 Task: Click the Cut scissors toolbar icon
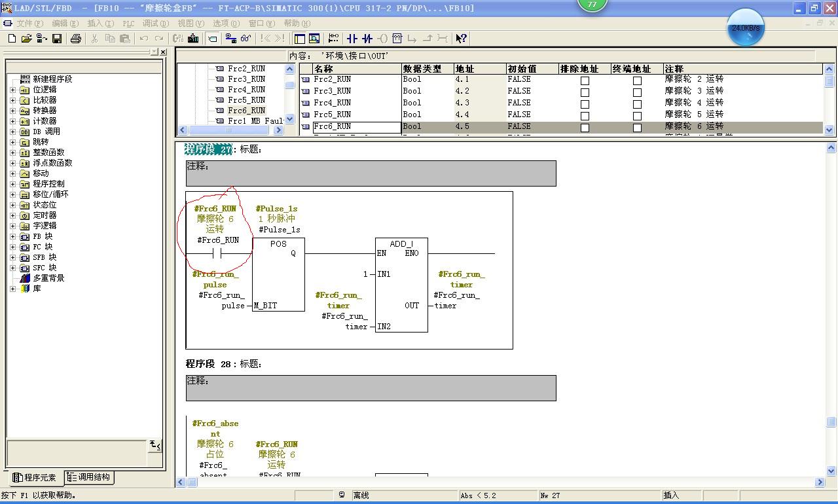[x=94, y=39]
